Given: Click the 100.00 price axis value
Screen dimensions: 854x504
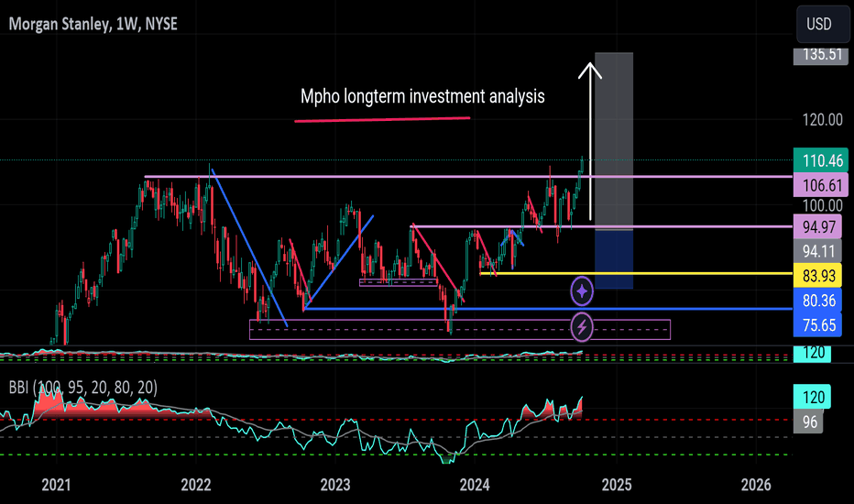Looking at the screenshot, I should [822, 205].
